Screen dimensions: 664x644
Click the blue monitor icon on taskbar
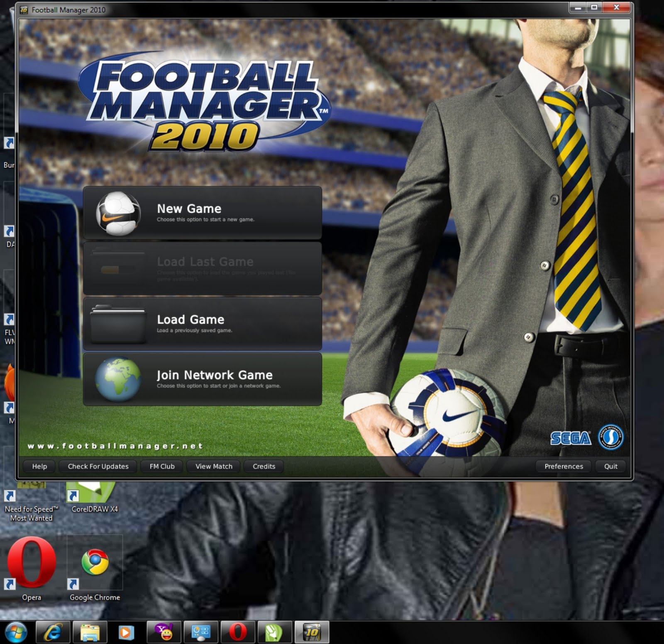click(x=201, y=632)
